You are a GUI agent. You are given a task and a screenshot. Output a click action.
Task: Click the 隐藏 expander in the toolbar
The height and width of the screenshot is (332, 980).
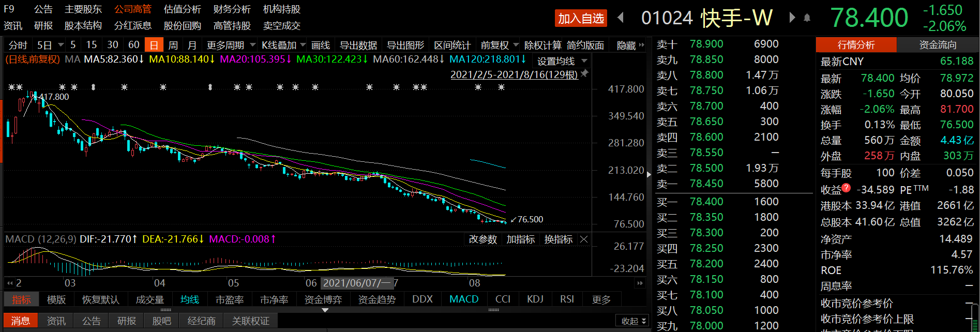(x=630, y=46)
